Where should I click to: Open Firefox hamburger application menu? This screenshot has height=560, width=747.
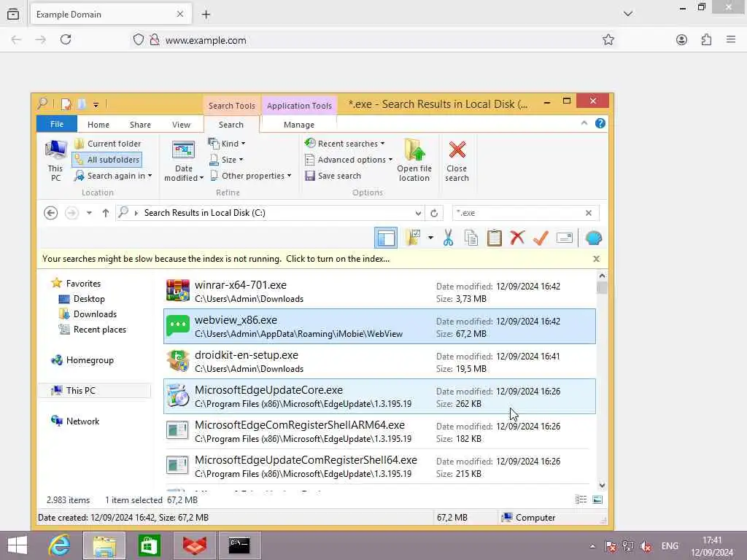click(x=731, y=40)
